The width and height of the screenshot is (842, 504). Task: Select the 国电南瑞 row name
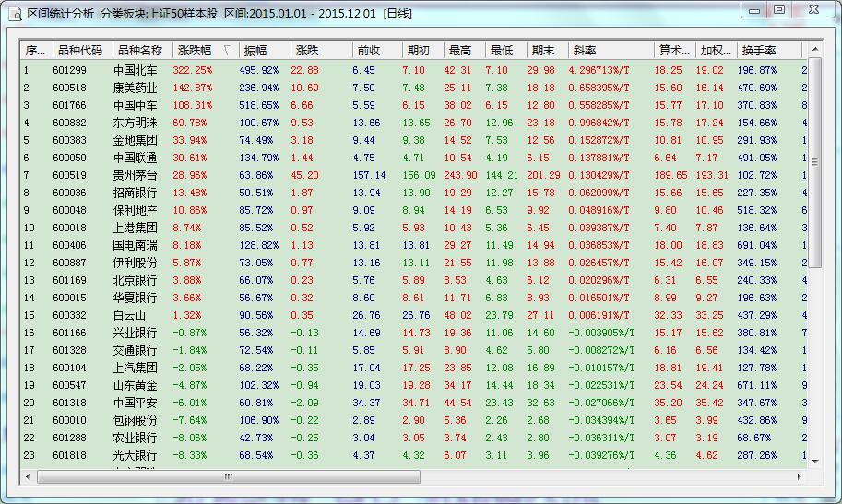tap(135, 245)
